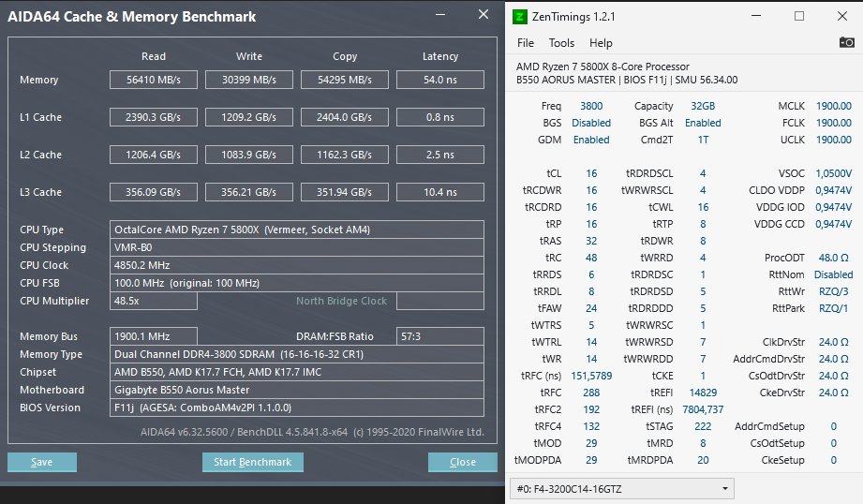Click L2 Cache Write 1083.9 GB/s field
This screenshot has width=863, height=504.
coord(248,155)
